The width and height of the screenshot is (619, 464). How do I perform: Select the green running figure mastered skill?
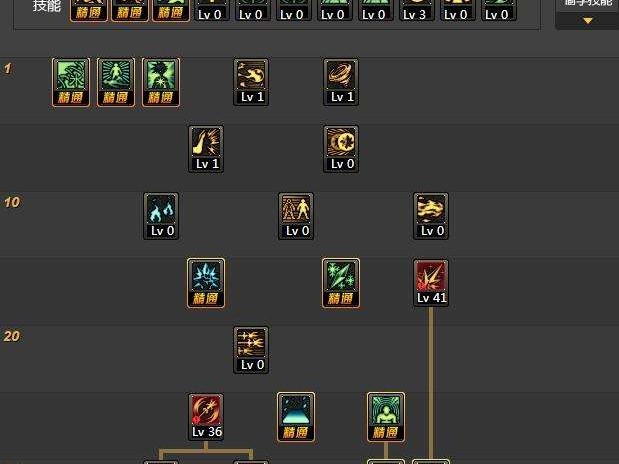[x=116, y=82]
